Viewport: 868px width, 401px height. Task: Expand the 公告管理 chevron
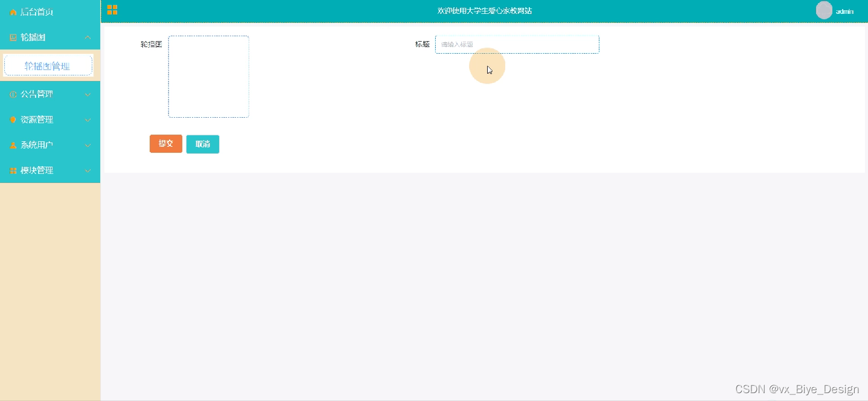point(88,94)
